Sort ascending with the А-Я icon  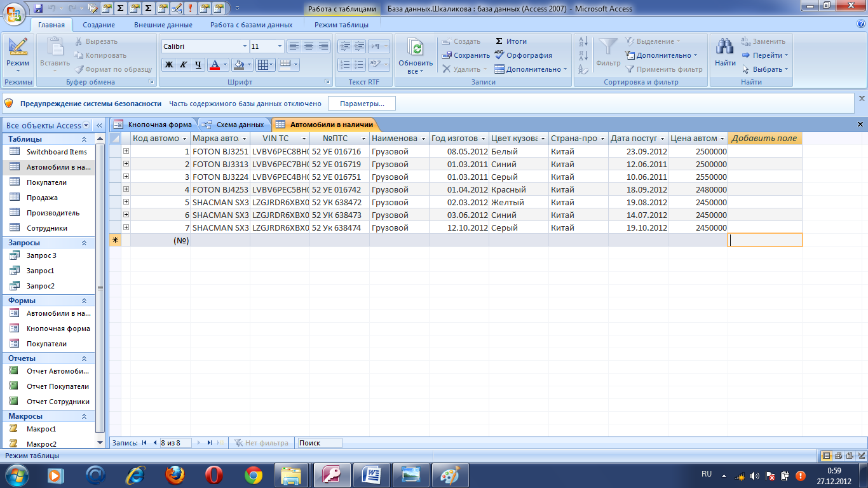click(x=583, y=41)
